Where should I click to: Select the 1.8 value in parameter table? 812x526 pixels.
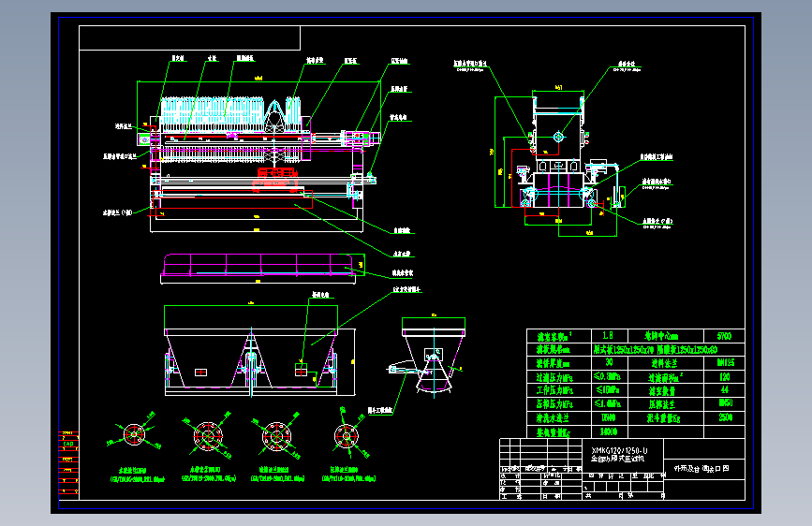pyautogui.click(x=608, y=335)
